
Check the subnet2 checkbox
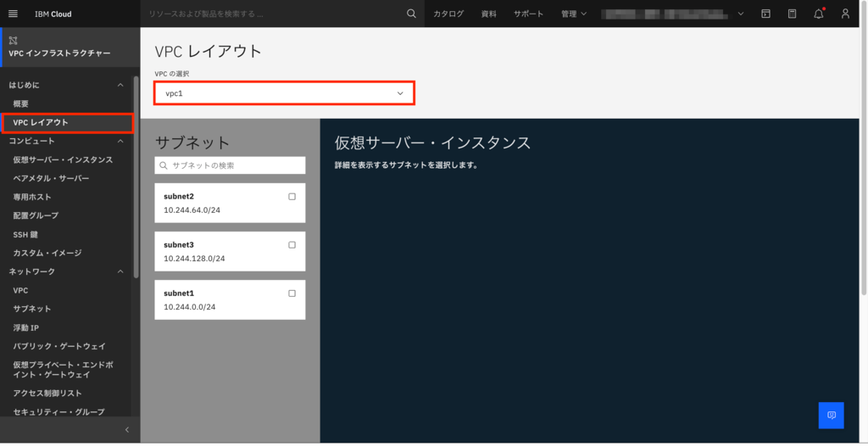click(292, 197)
